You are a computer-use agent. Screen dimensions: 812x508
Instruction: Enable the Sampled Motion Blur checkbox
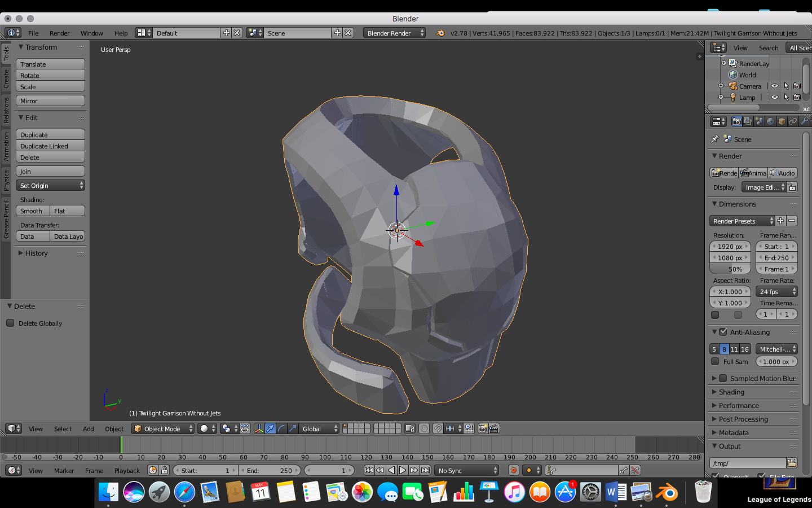click(x=723, y=378)
